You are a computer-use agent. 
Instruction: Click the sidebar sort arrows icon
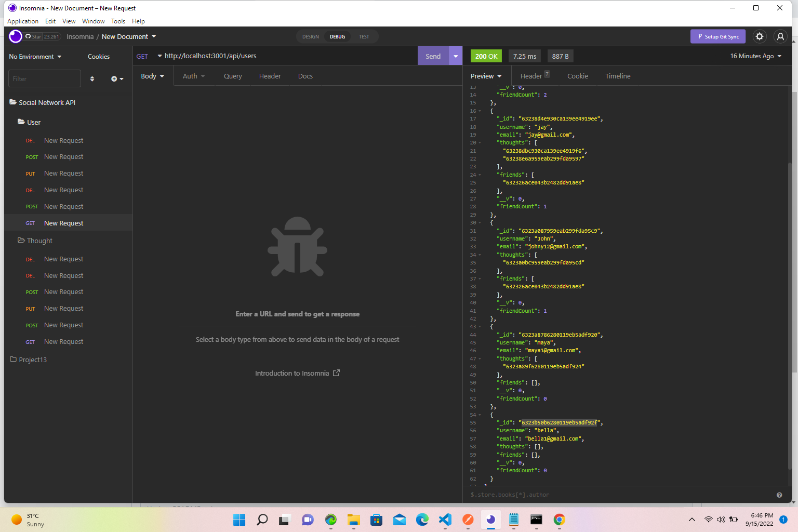click(92, 78)
